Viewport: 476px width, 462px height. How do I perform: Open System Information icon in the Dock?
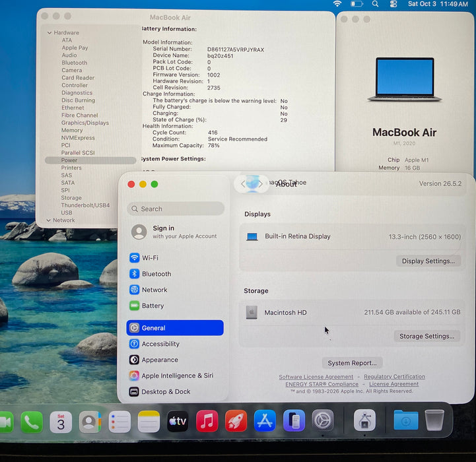tap(364, 420)
